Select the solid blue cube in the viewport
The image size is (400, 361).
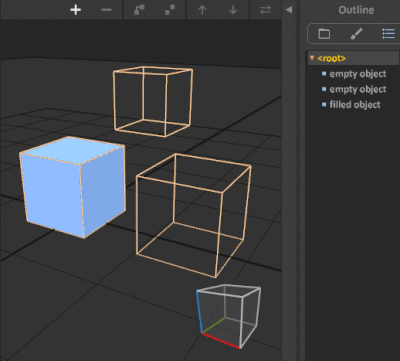tap(72, 187)
